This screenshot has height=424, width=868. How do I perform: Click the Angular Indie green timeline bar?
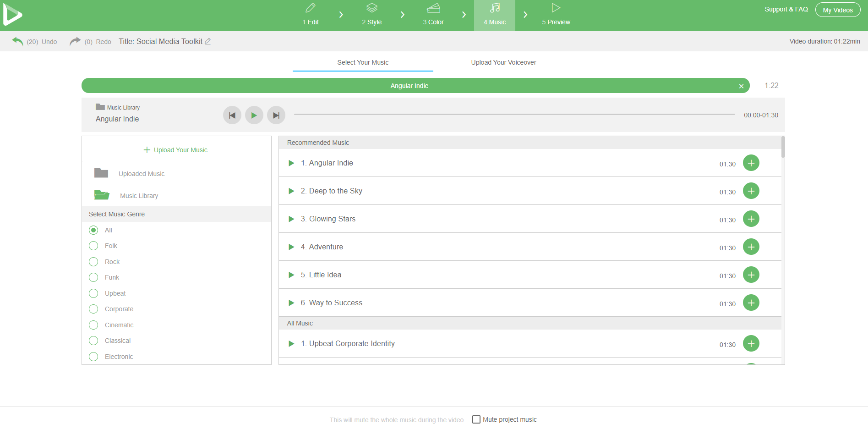tap(415, 86)
